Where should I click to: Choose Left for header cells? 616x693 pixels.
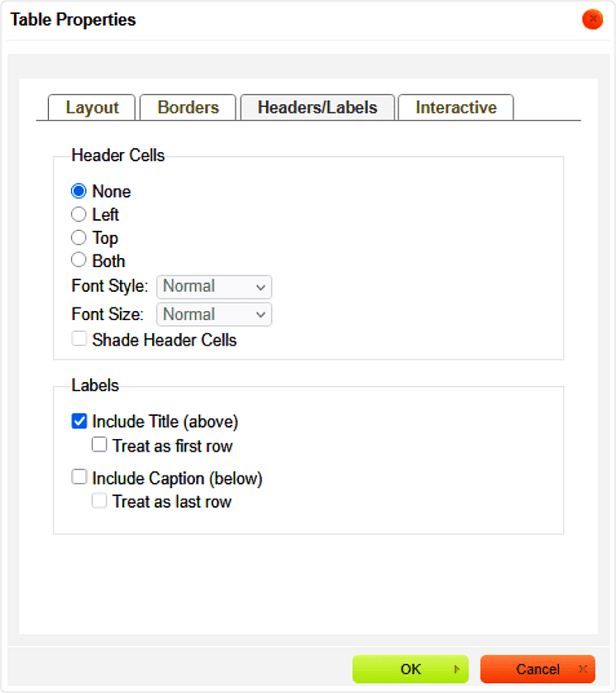79,214
